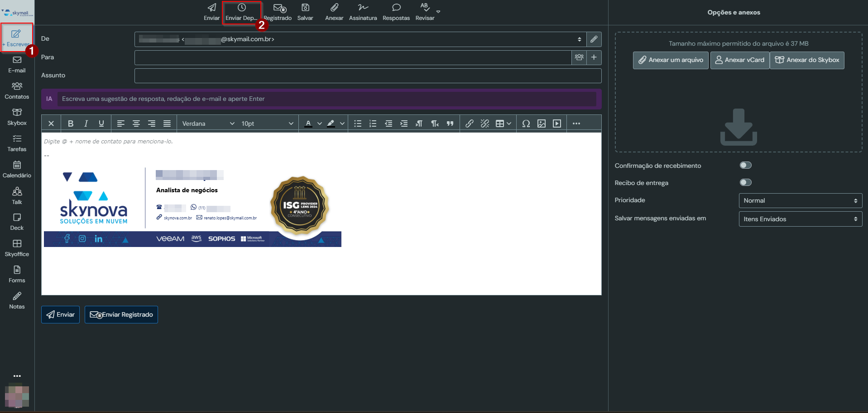Click Anexar um arquivo button

click(671, 60)
